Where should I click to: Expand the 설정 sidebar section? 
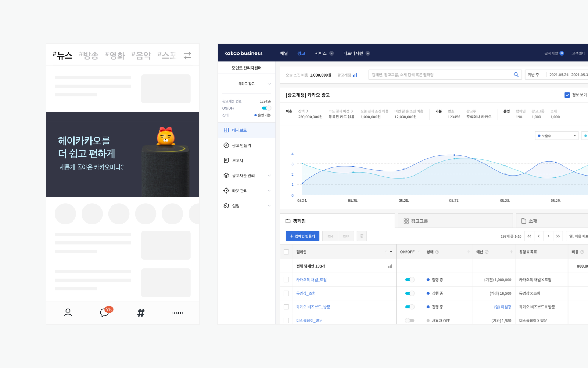coord(269,206)
